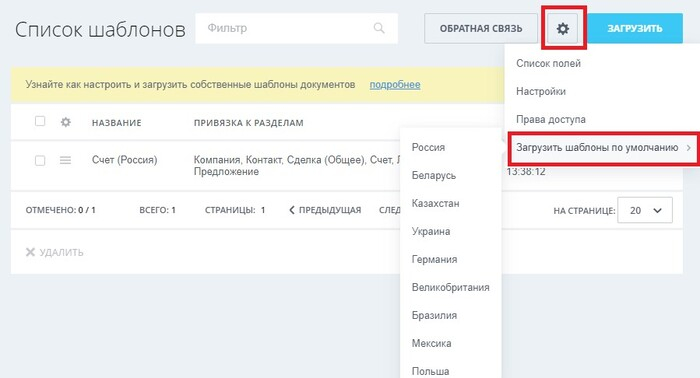Click the X icon beside Удалить
The image size is (700, 378).
pyautogui.click(x=30, y=252)
